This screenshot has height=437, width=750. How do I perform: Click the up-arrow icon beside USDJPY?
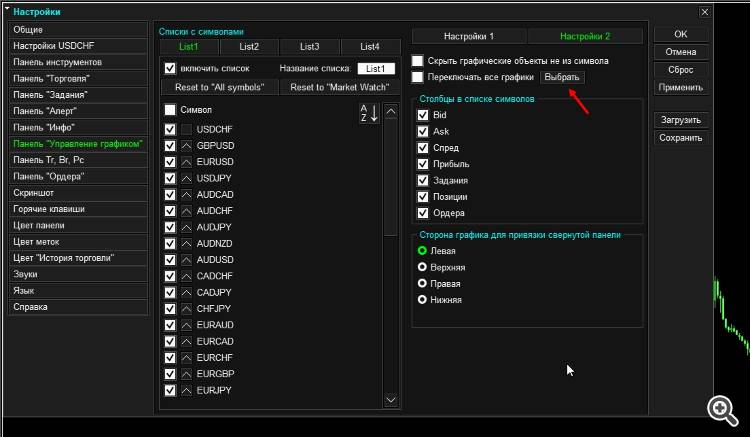coord(187,178)
